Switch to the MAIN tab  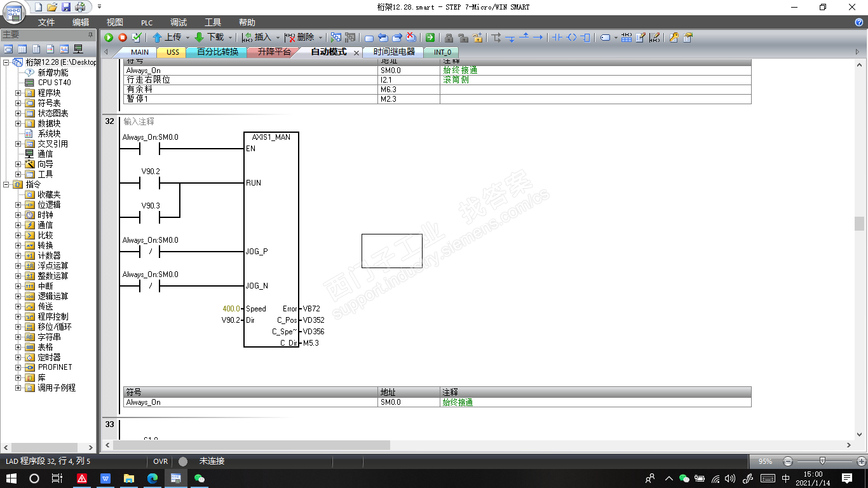pyautogui.click(x=139, y=52)
